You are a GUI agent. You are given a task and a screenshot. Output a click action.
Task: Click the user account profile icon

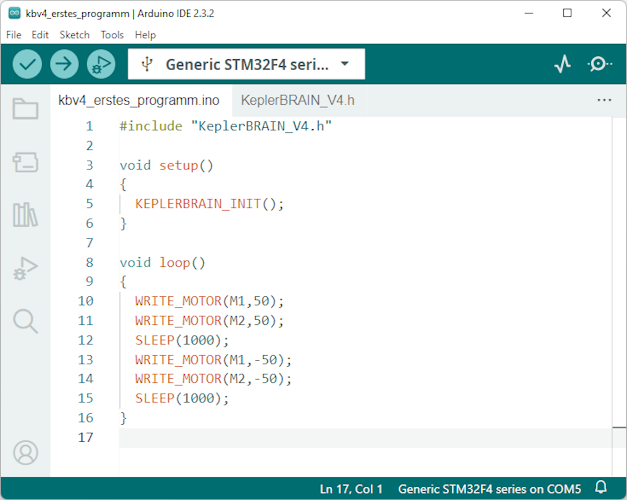click(25, 452)
